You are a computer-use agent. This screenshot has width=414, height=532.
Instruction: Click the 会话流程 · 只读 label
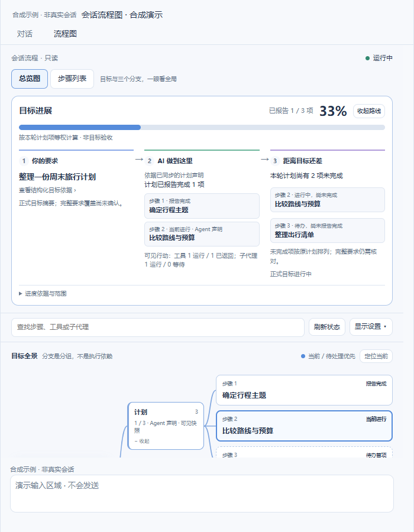pos(35,58)
